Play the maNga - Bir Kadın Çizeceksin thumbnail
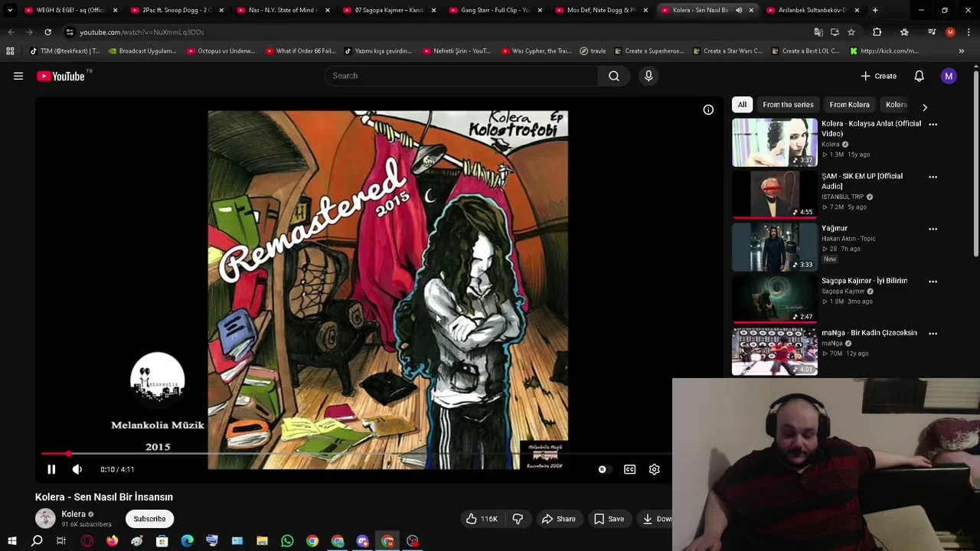The image size is (980, 551). 775,352
